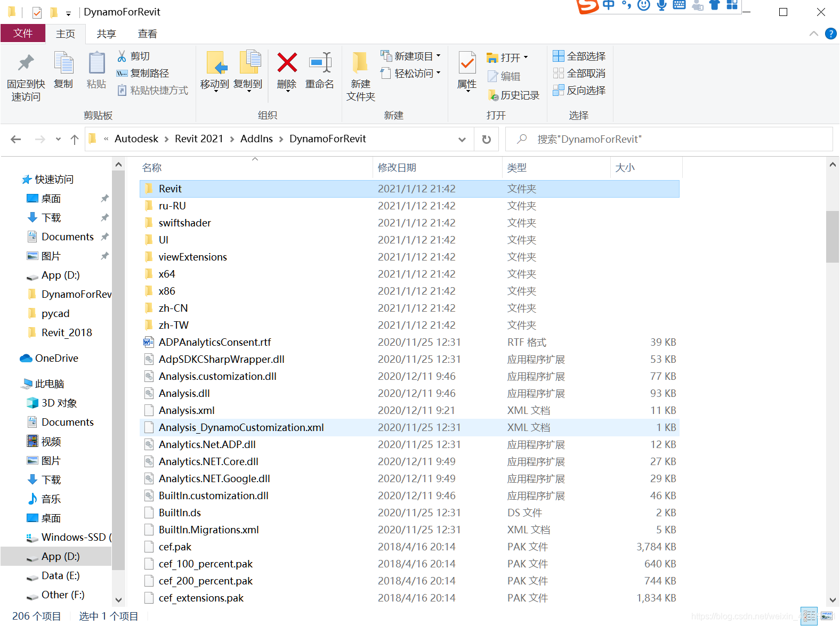This screenshot has width=840, height=626.
Task: Switch to large icons view in status bar
Action: coord(827,616)
